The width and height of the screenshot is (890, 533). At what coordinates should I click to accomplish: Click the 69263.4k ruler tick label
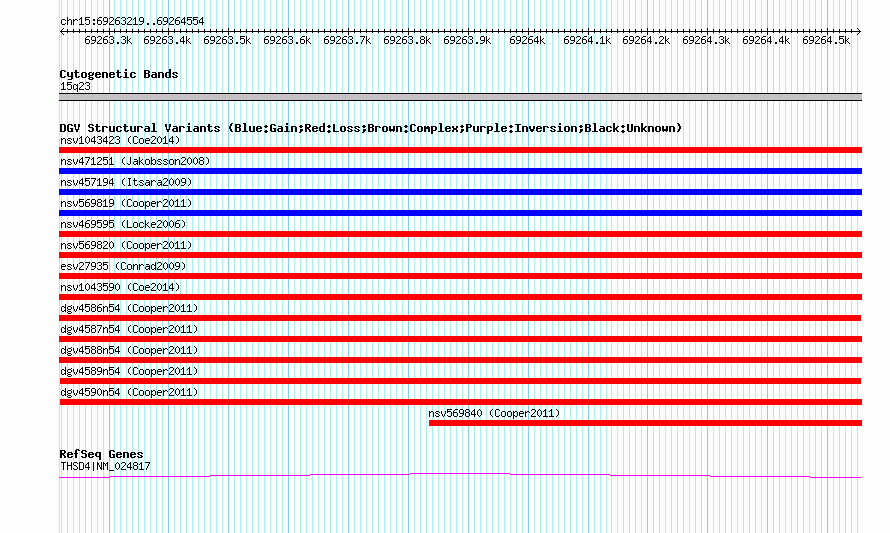(x=167, y=40)
